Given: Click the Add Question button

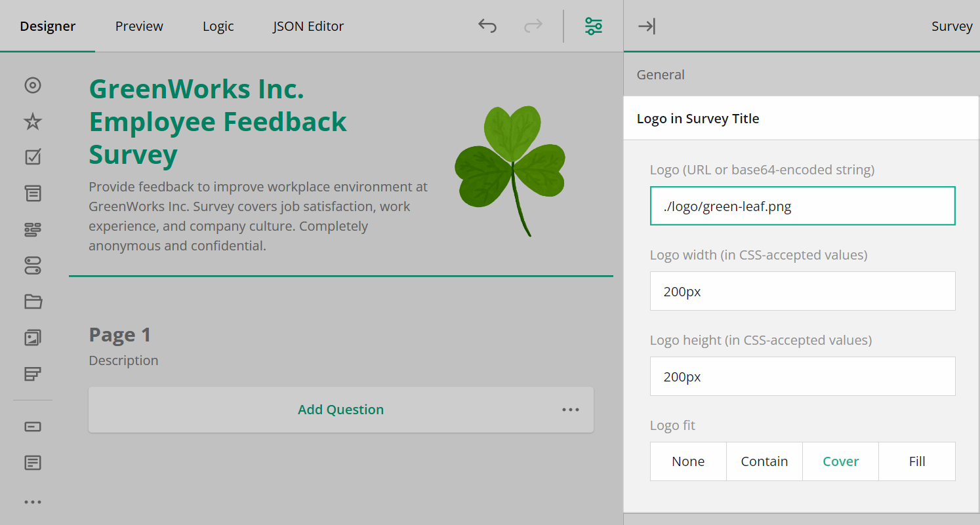Looking at the screenshot, I should point(340,409).
